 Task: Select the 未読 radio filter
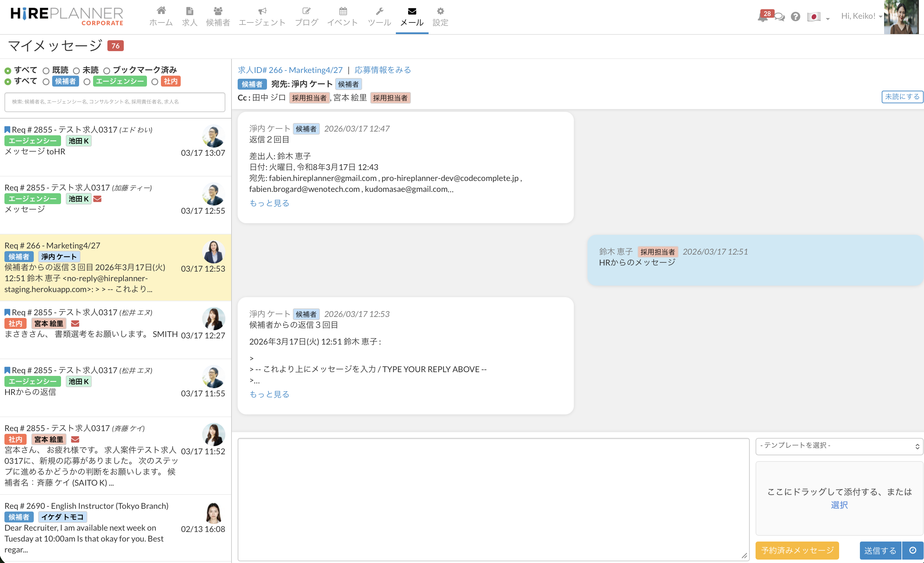pyautogui.click(x=76, y=71)
